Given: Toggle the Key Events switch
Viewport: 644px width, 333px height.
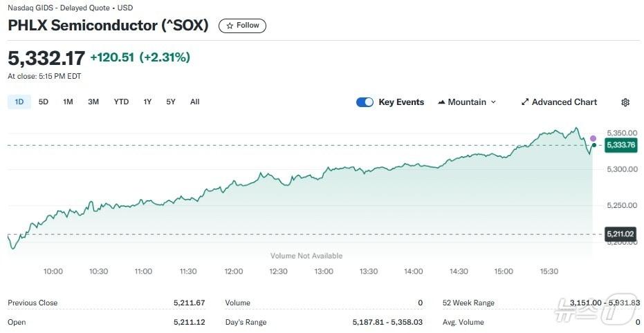Looking at the screenshot, I should tap(365, 102).
